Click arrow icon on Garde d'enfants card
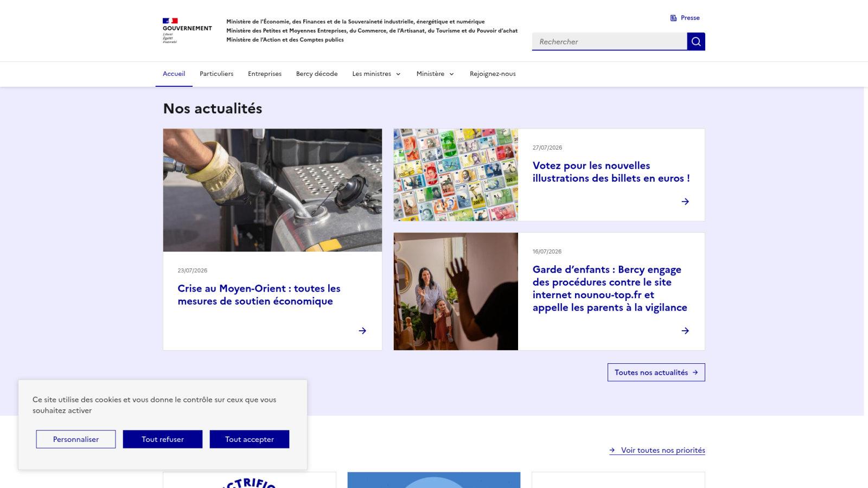Viewport: 868px width, 488px height. 685,331
